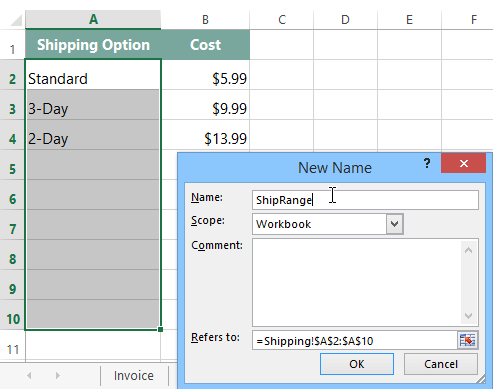Select column C header
The height and width of the screenshot is (389, 493).
(x=282, y=20)
